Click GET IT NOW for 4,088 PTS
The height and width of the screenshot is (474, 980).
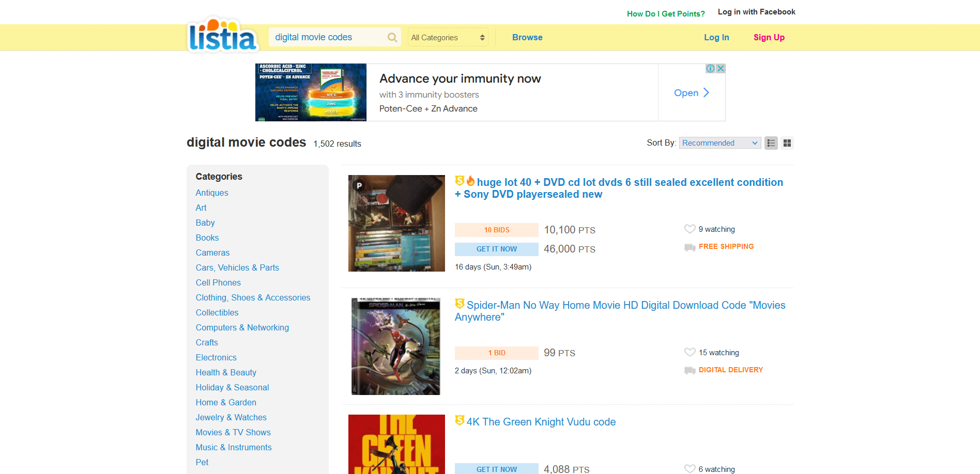[496, 469]
